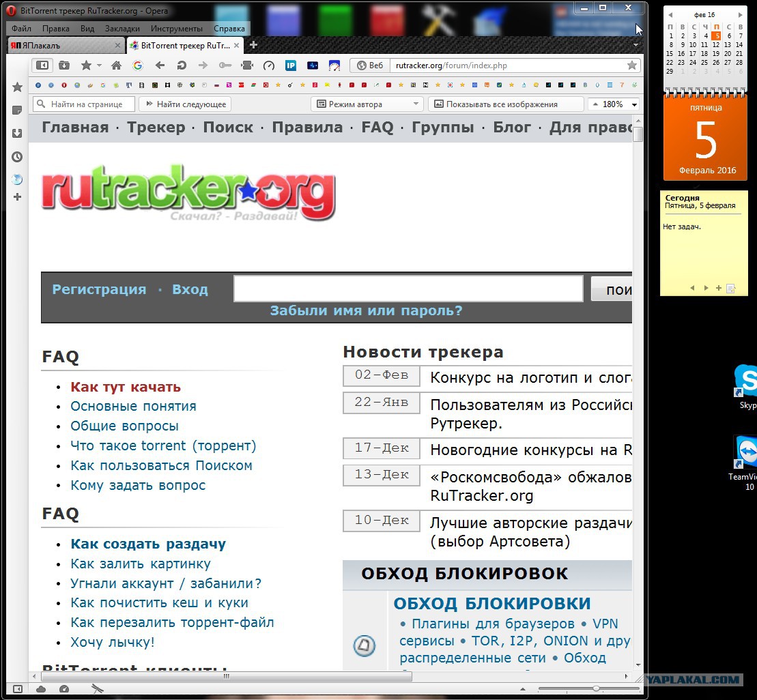Click Найти следующее button
The image size is (757, 700).
pos(185,104)
